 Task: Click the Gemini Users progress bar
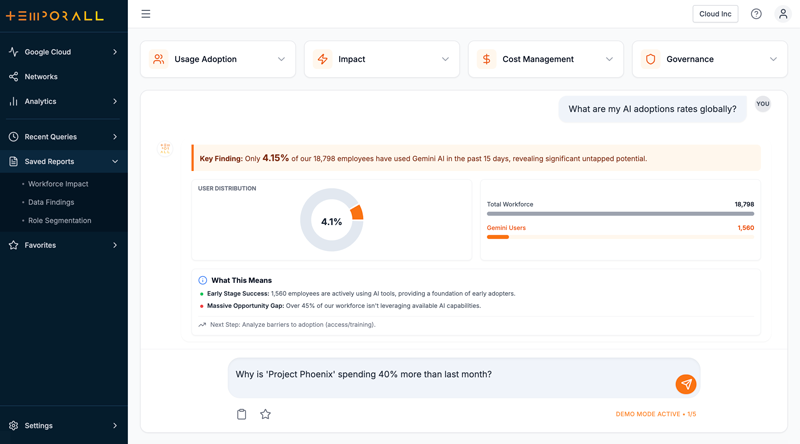(x=620, y=237)
